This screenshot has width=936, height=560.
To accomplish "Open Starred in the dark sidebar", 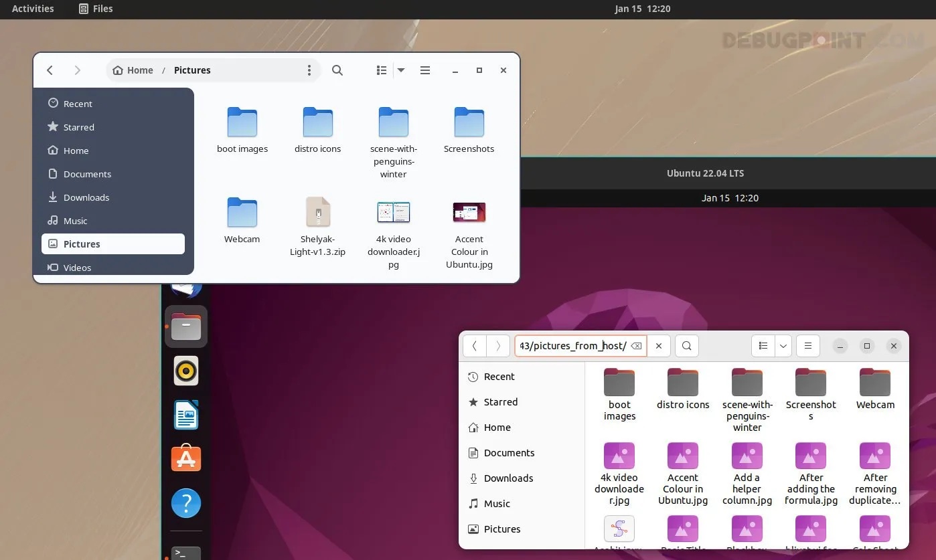I will (x=78, y=127).
